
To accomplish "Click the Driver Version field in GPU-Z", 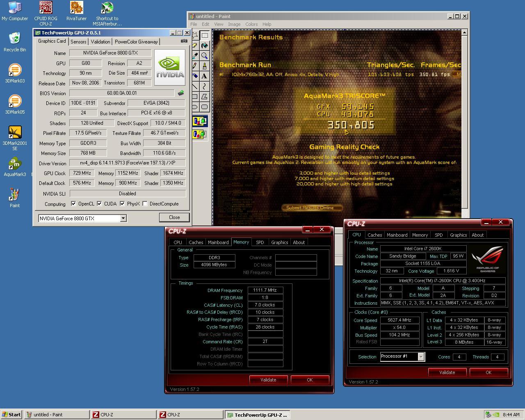I will 127,163.
